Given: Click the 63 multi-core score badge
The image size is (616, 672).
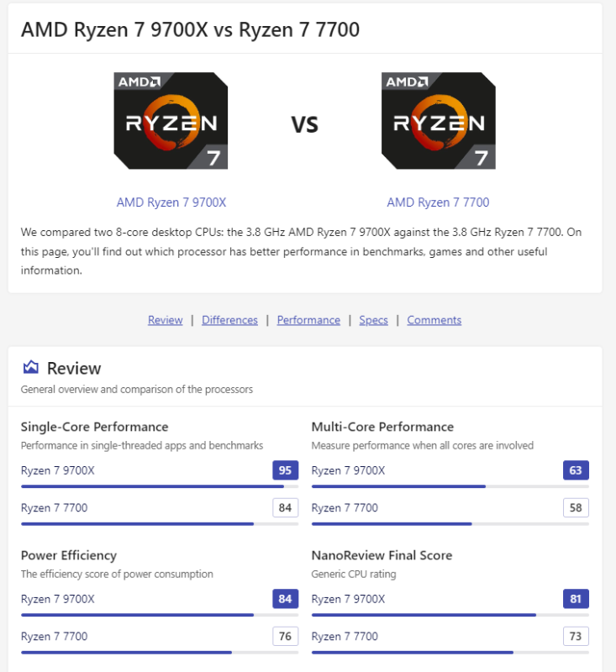Looking at the screenshot, I should coord(576,470).
